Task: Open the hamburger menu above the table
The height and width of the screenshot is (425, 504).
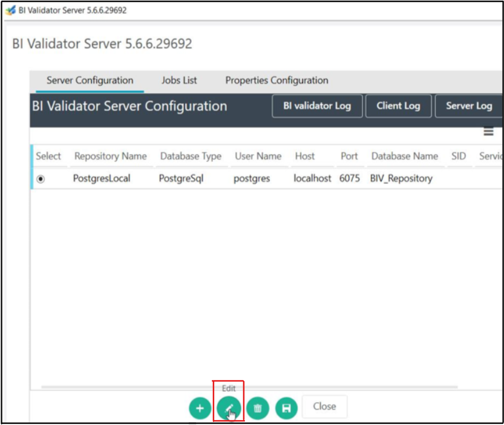Action: pos(488,132)
